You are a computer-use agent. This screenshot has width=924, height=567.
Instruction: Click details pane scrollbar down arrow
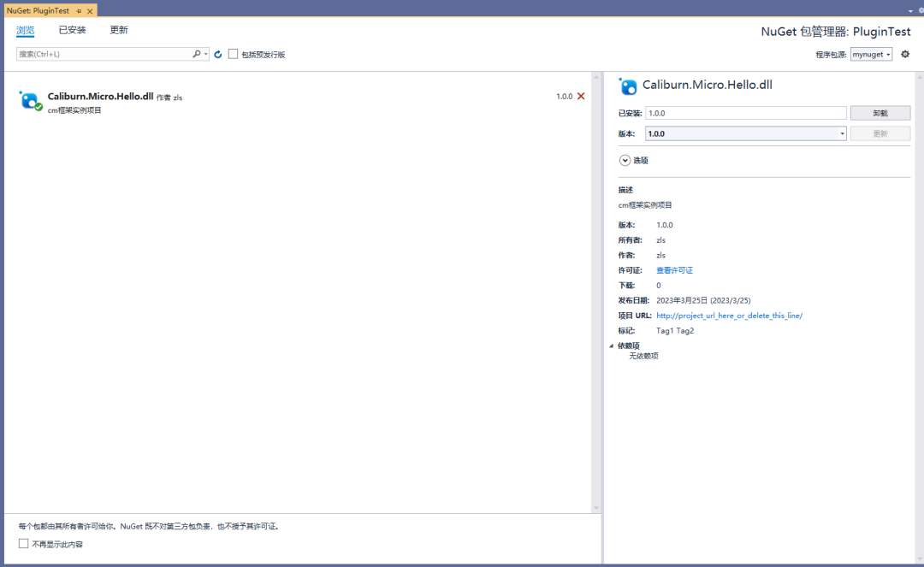coord(919,558)
